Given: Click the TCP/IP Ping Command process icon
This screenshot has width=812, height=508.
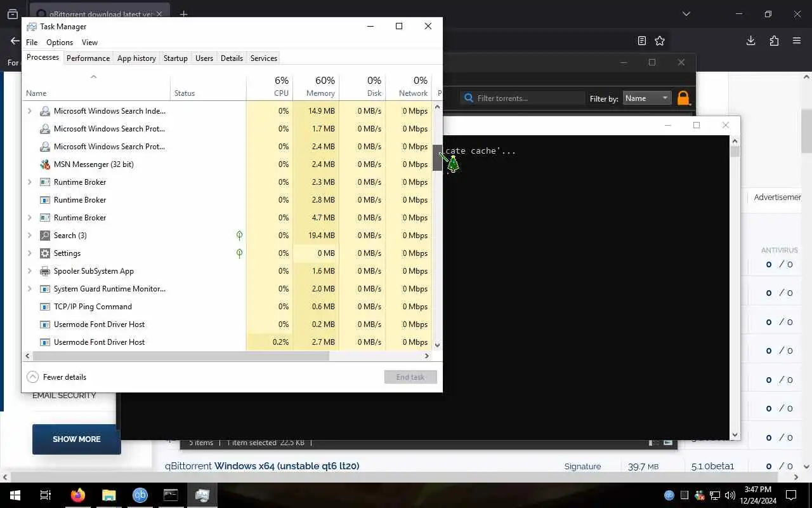Looking at the screenshot, I should tap(45, 307).
